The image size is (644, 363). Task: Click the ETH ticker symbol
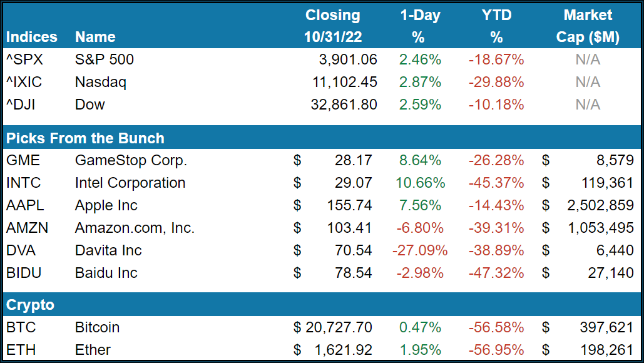(x=19, y=350)
